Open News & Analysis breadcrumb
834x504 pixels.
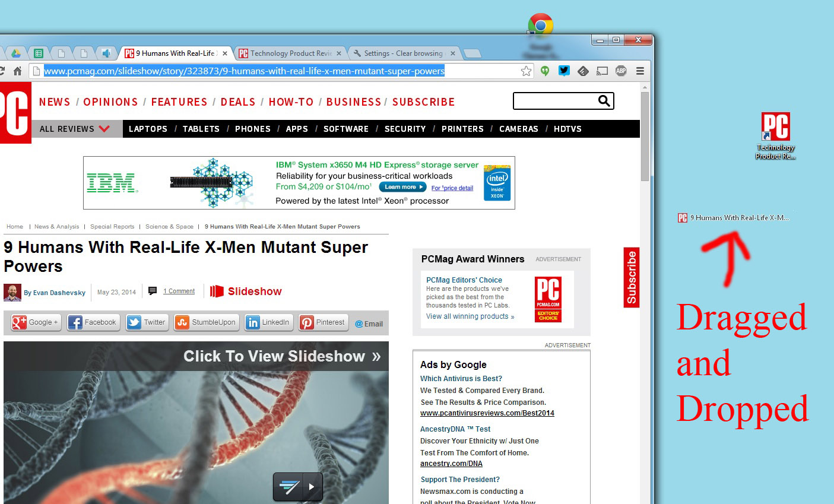(56, 226)
